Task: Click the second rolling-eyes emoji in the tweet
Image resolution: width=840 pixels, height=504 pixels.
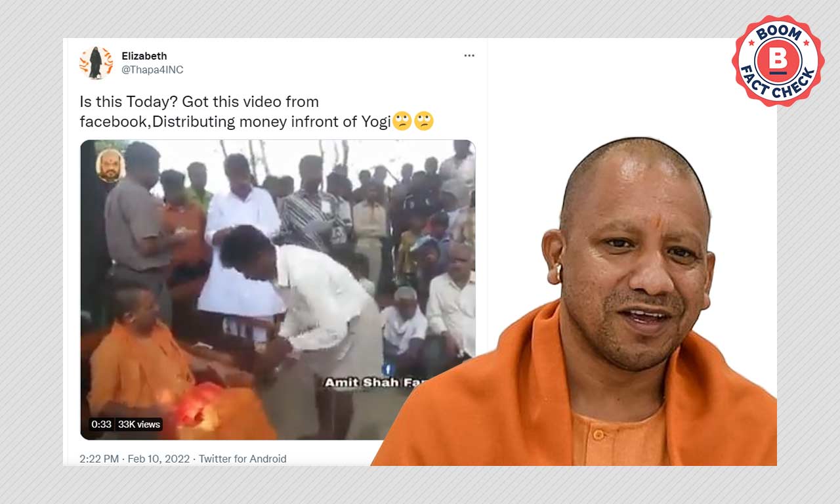Action: click(424, 121)
